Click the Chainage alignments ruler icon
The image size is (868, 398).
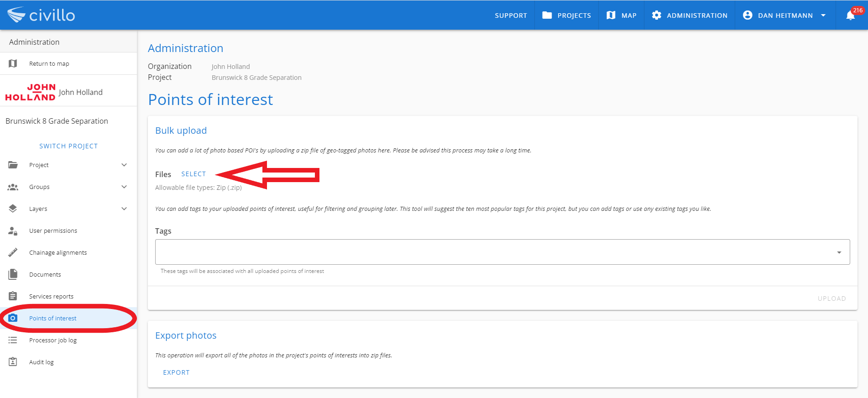tap(13, 252)
